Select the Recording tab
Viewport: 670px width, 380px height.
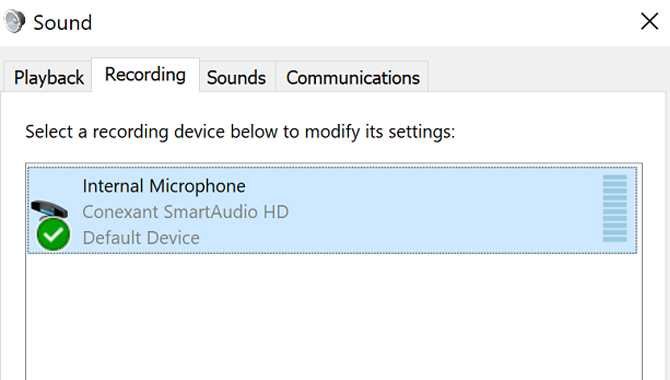145,74
